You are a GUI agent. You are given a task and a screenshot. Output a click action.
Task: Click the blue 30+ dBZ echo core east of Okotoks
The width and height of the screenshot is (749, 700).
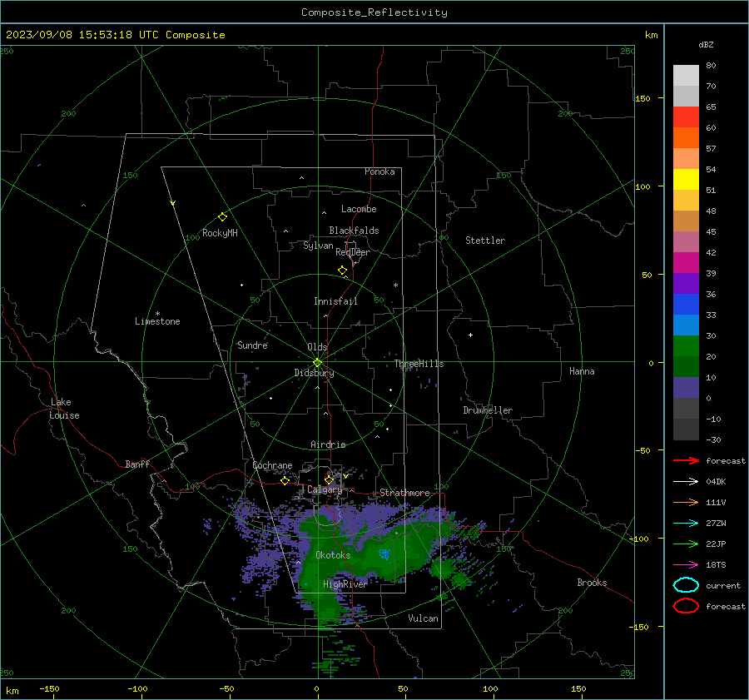pyautogui.click(x=384, y=554)
